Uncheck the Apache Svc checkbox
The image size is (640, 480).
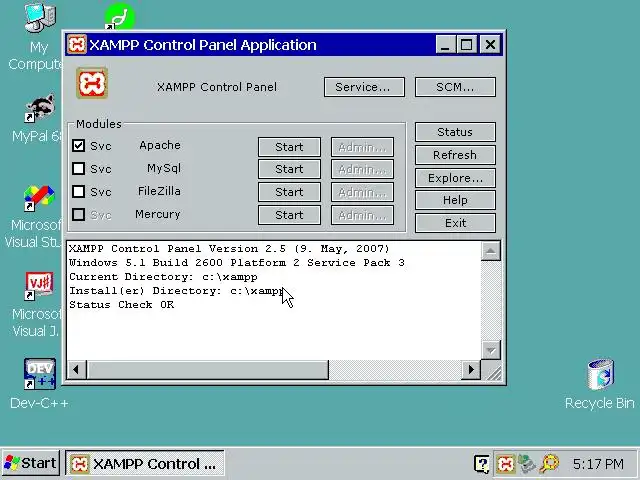click(78, 146)
